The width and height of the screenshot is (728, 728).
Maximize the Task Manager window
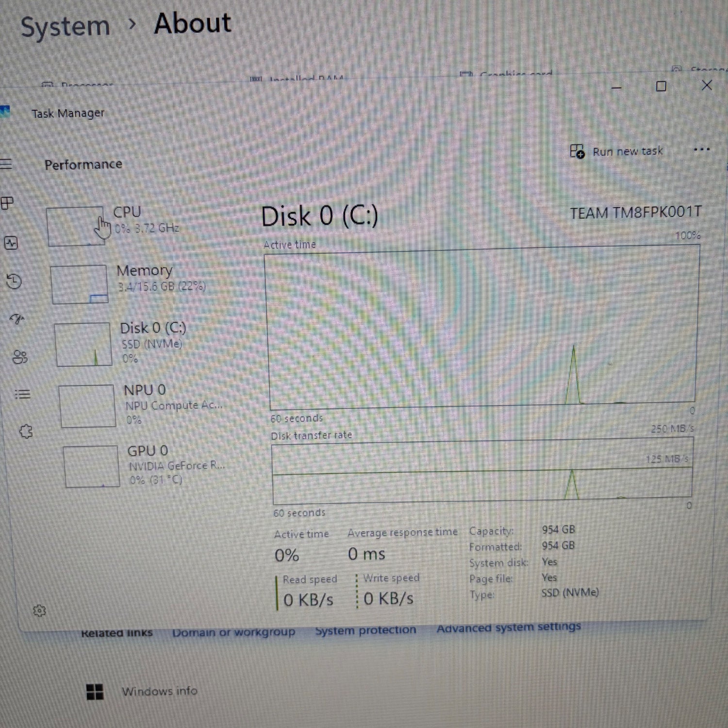click(x=661, y=86)
